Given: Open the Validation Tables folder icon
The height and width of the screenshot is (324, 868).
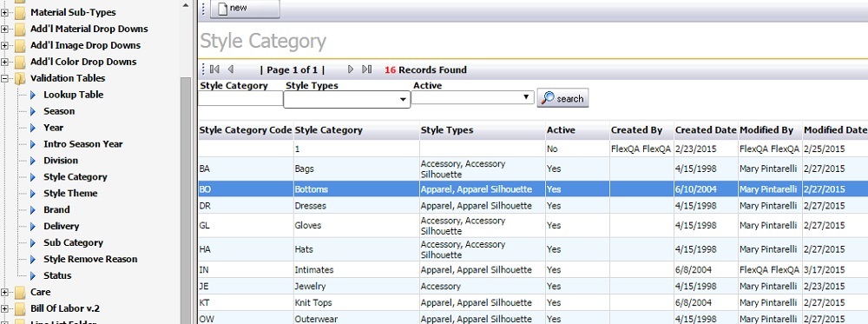Looking at the screenshot, I should coord(21,78).
